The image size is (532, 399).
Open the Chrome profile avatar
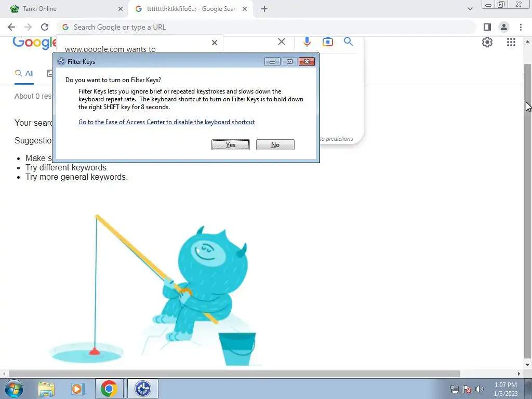[x=504, y=27]
